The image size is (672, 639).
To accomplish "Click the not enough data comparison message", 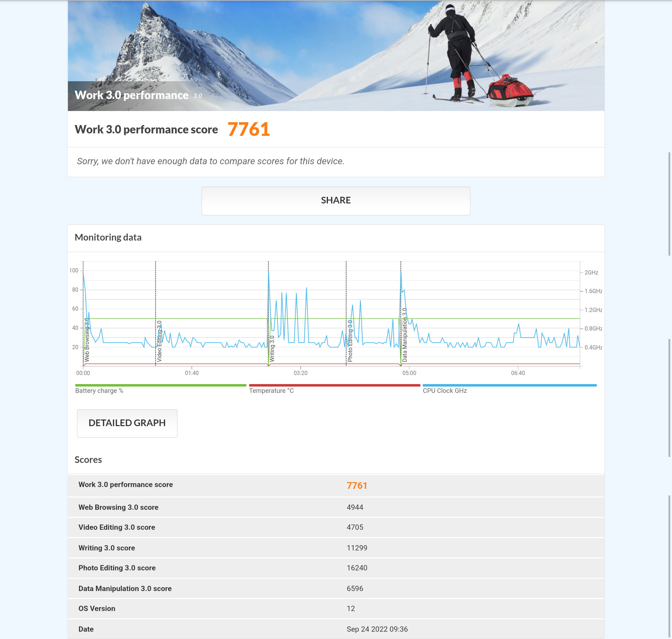I will click(211, 161).
